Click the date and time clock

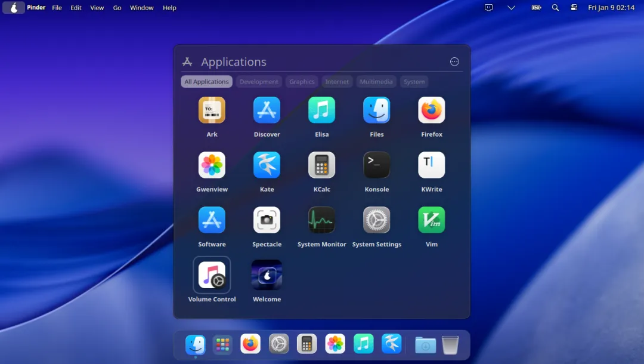[x=611, y=7]
